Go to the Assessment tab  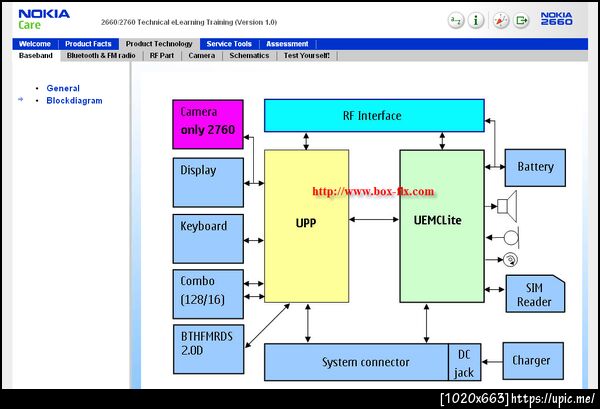(x=287, y=44)
